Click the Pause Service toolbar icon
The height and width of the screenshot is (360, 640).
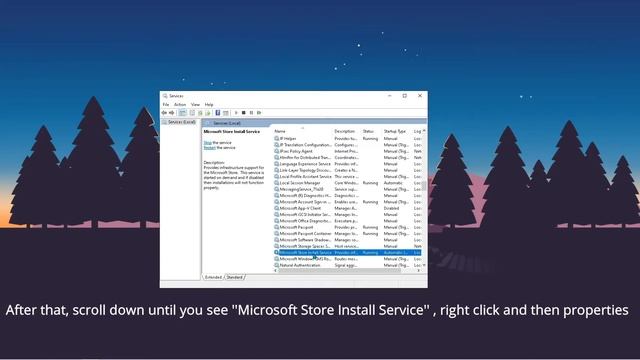(x=251, y=113)
